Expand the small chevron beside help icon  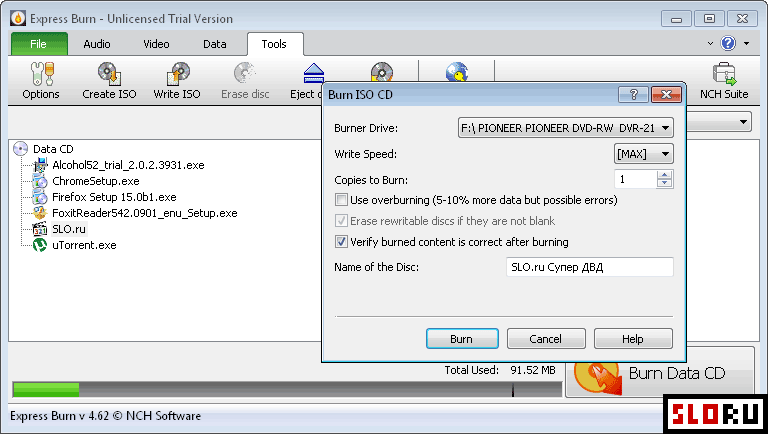tap(710, 44)
